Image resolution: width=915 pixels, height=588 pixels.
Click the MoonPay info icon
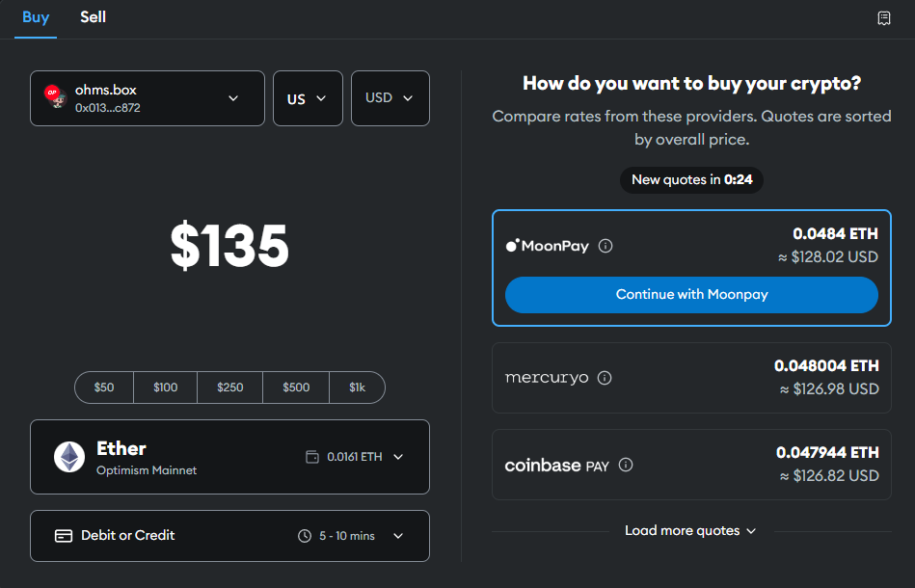click(x=606, y=246)
